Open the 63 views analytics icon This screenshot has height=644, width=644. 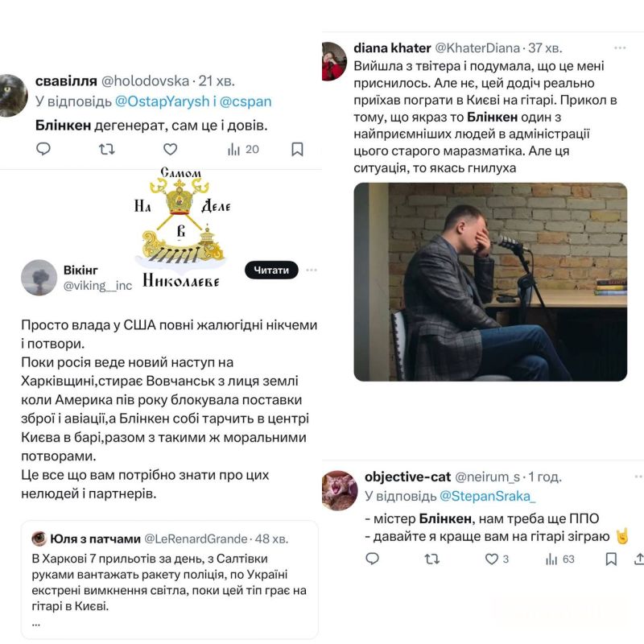point(551,559)
